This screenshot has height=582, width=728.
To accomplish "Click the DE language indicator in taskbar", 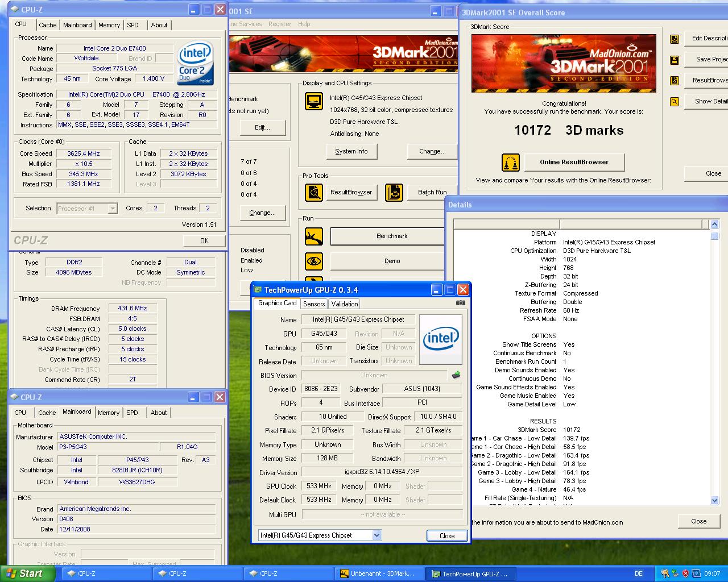I will (639, 574).
